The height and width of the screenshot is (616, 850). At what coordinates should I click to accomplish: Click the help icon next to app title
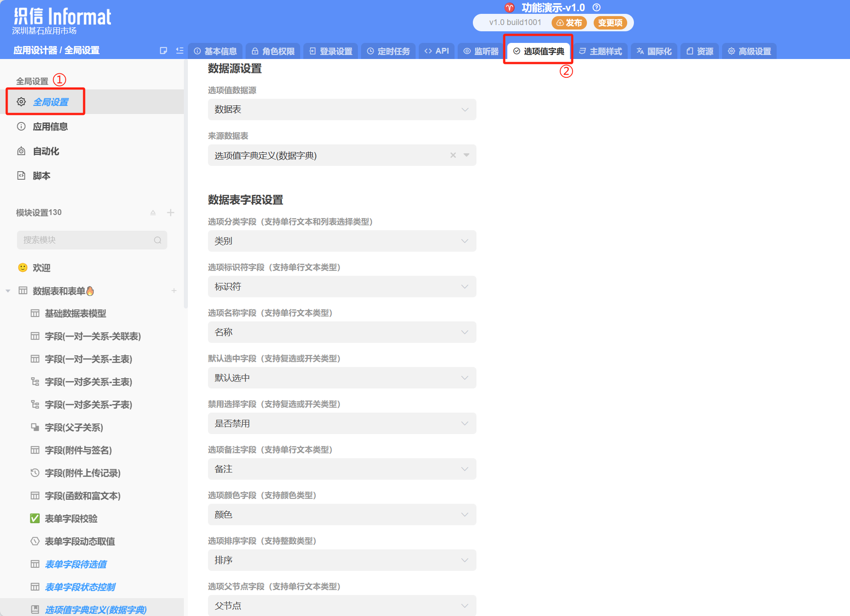click(x=596, y=8)
